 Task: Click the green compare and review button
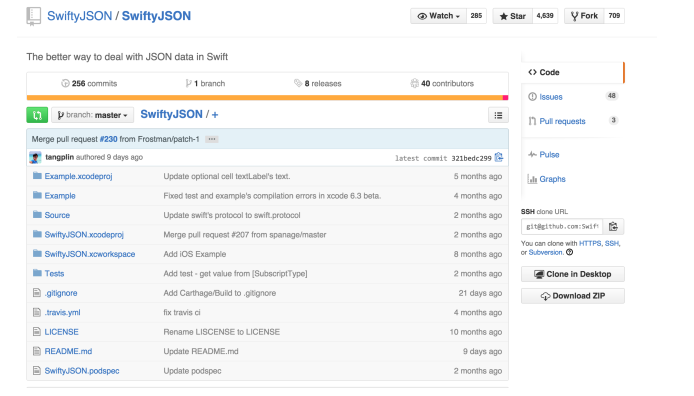coord(37,115)
